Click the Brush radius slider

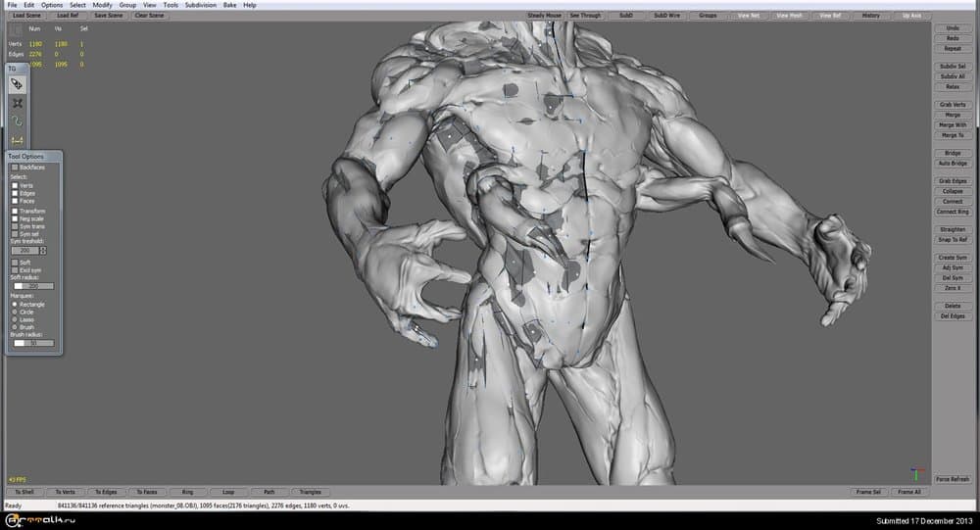pyautogui.click(x=33, y=343)
